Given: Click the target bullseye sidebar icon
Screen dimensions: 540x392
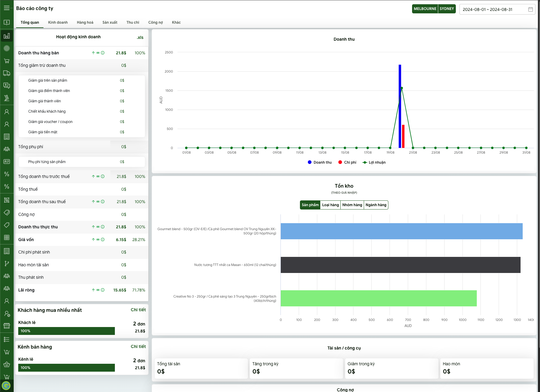Looking at the screenshot, I should [x=7, y=48].
